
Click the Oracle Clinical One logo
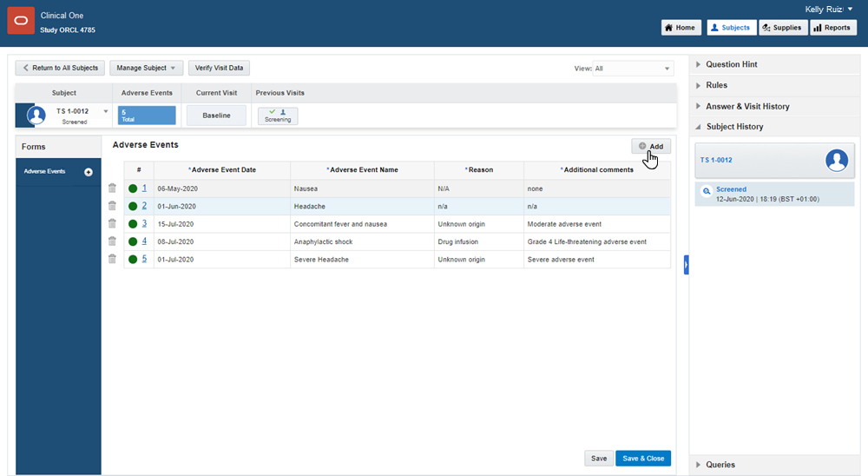(x=21, y=21)
